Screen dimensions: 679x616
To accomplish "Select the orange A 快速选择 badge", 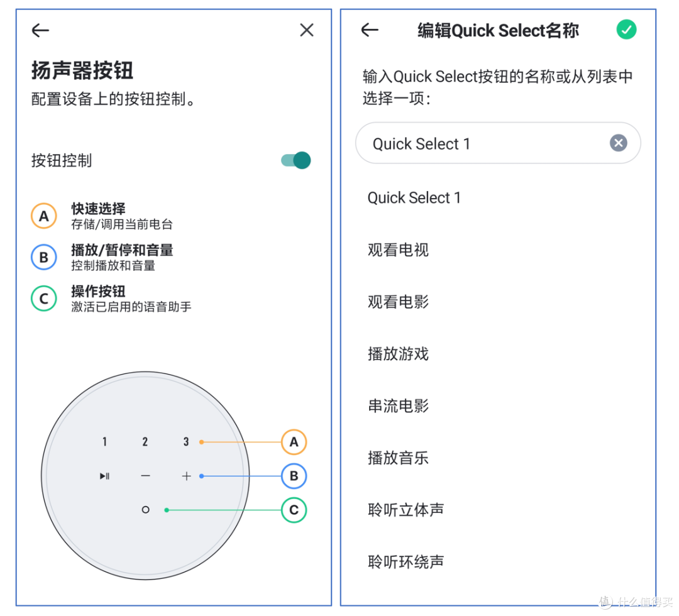I will tap(44, 216).
